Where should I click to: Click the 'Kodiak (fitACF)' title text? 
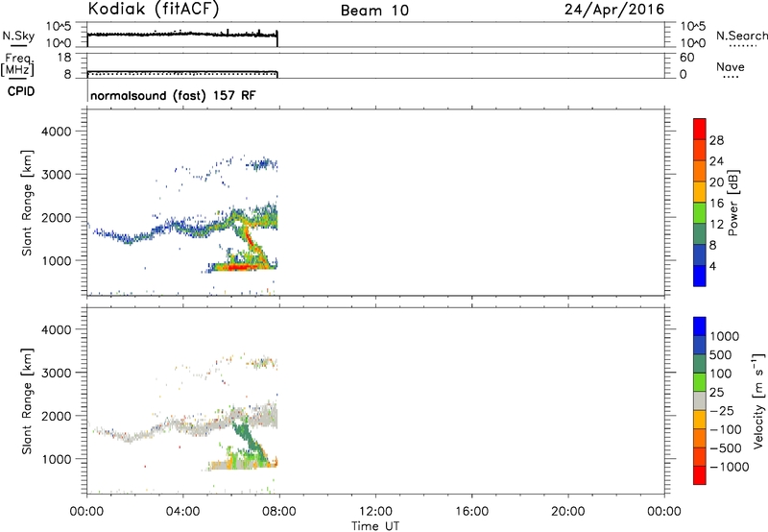point(154,10)
